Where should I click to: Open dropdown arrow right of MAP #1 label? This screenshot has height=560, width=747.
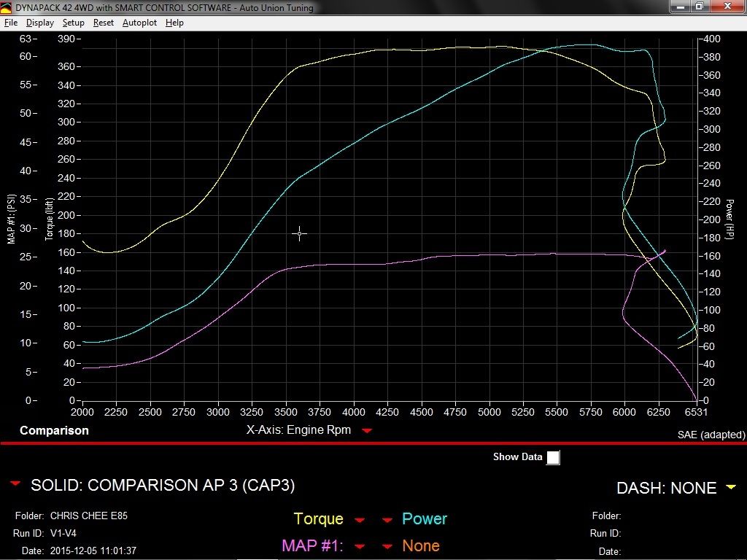tap(360, 546)
